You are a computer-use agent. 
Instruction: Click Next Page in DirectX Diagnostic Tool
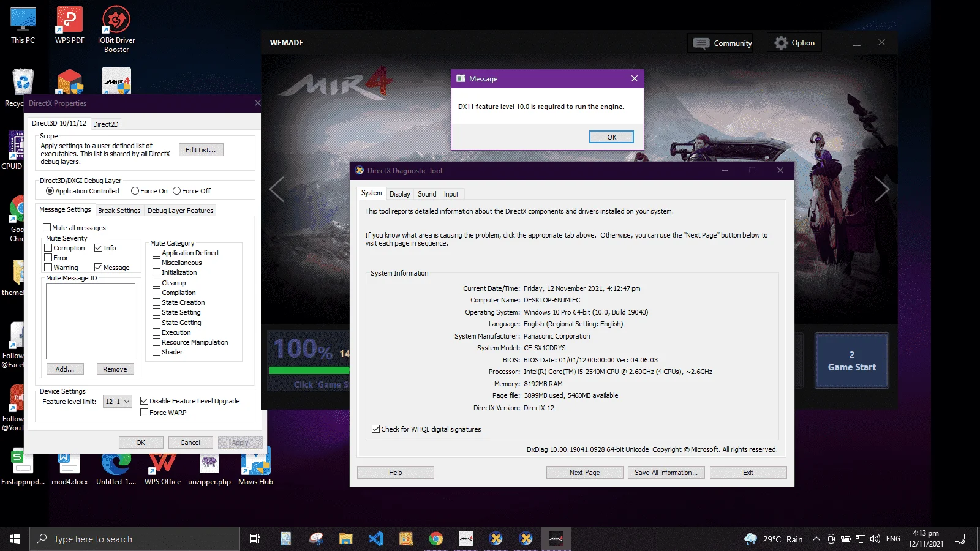[585, 473]
